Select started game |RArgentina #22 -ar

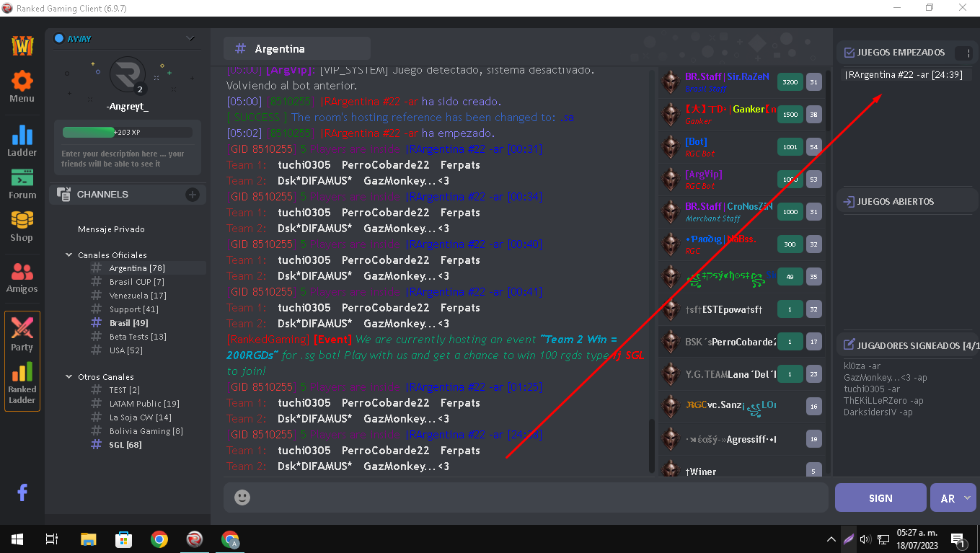[904, 75]
